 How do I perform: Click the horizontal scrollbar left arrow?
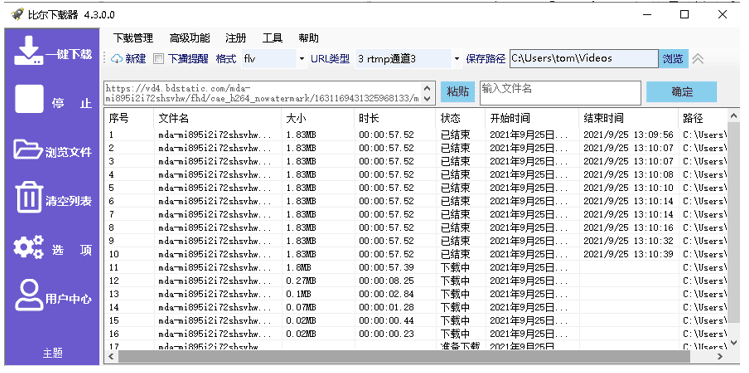click(x=111, y=357)
